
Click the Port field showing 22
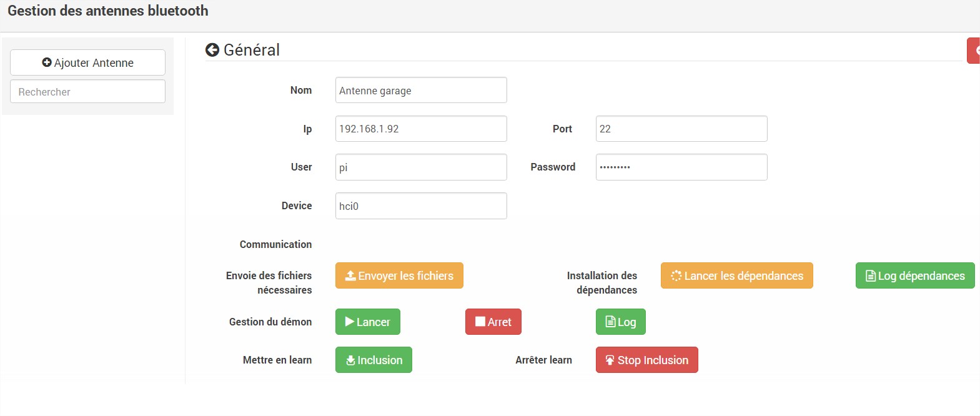tap(681, 129)
